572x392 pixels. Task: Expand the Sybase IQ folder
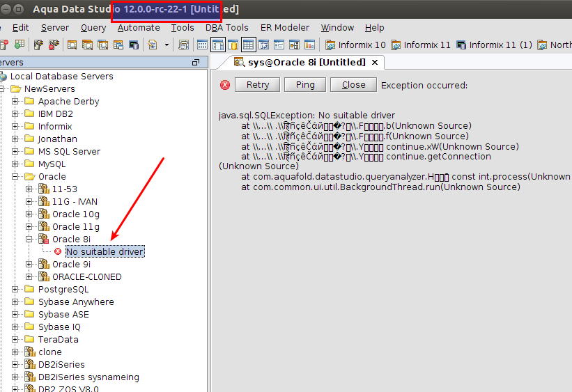pyautogui.click(x=15, y=327)
